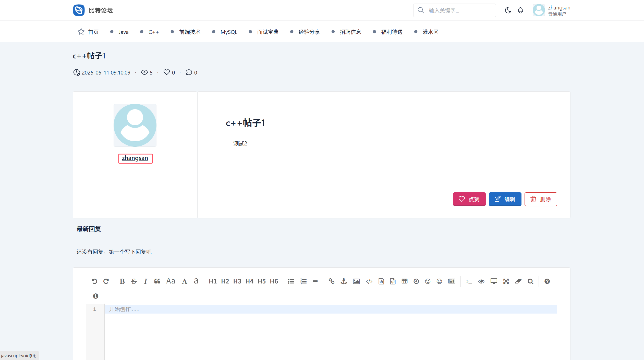Open the zhangsan author profile link

coord(135,158)
